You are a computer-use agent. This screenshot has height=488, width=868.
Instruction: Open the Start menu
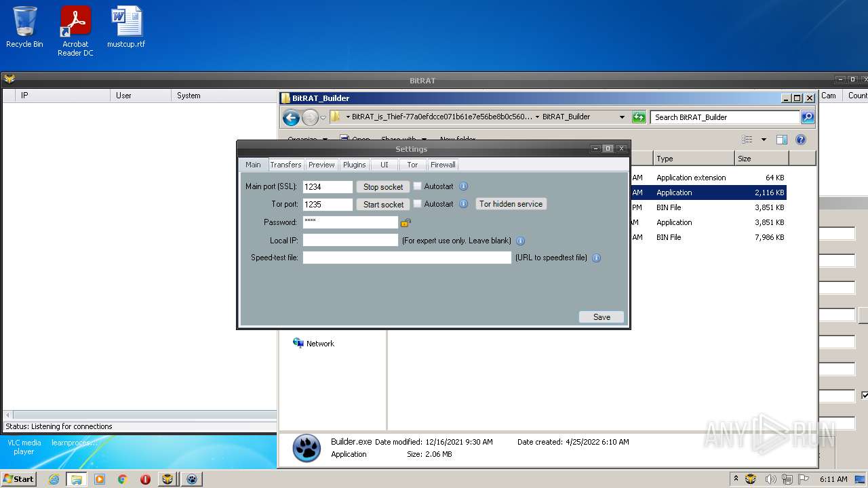tap(19, 479)
